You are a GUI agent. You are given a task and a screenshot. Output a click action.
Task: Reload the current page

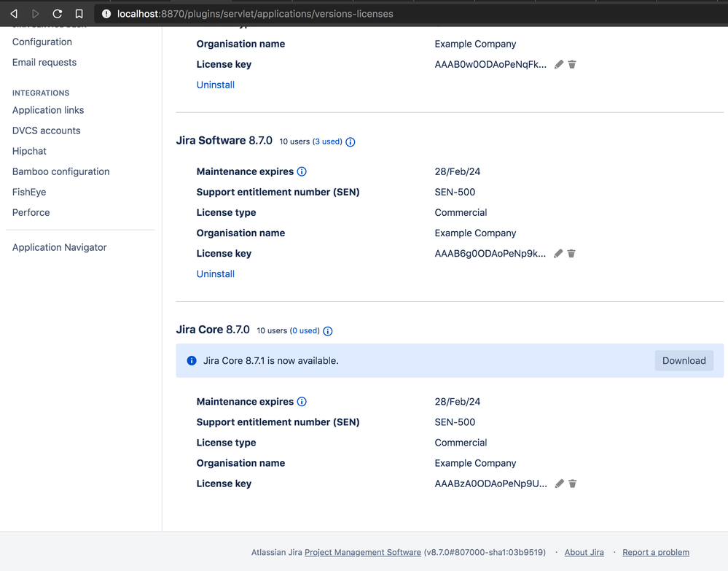point(57,14)
